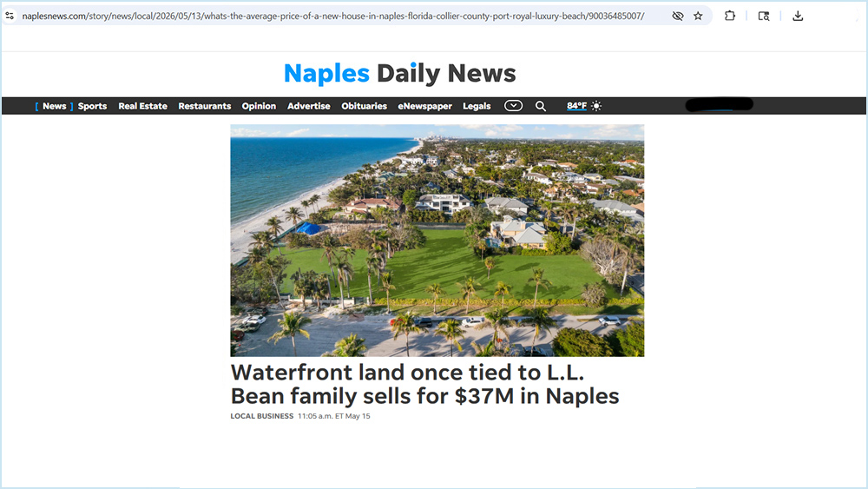
Task: Open the Legals section
Action: 477,106
